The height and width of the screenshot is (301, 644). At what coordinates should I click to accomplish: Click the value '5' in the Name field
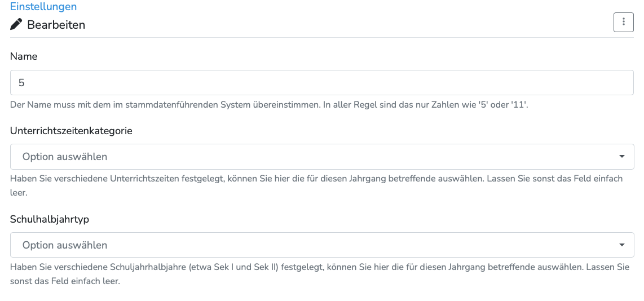[x=21, y=83]
